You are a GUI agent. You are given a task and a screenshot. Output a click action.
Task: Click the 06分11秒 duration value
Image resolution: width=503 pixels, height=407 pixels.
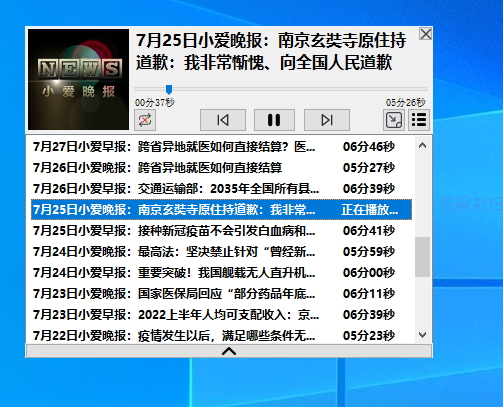(369, 294)
